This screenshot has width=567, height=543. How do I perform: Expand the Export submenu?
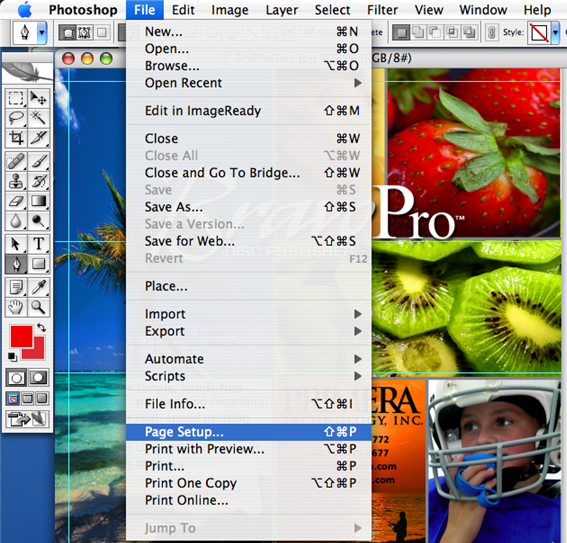click(x=249, y=331)
